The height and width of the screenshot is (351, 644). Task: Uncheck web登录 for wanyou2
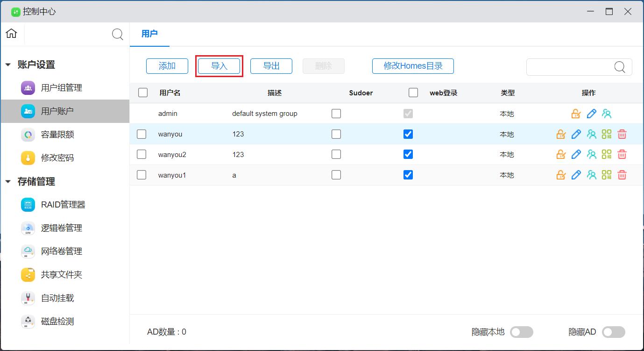point(408,154)
